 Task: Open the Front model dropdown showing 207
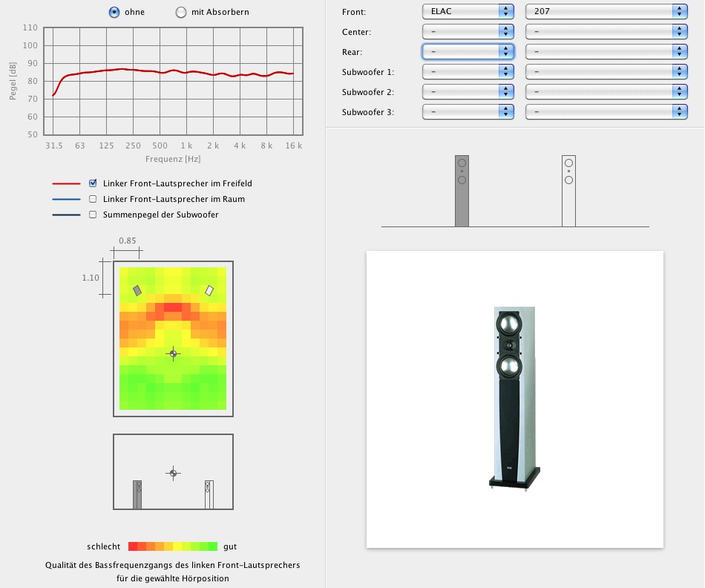click(606, 11)
